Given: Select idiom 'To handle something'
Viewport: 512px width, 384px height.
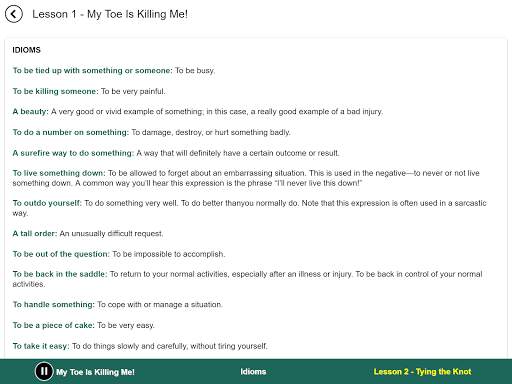Looking at the screenshot, I should [x=54, y=305].
